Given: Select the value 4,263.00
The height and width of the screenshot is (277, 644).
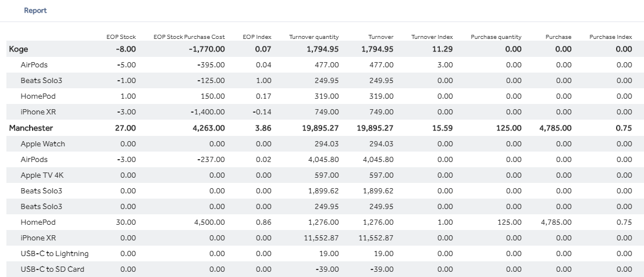Looking at the screenshot, I should 209,128.
